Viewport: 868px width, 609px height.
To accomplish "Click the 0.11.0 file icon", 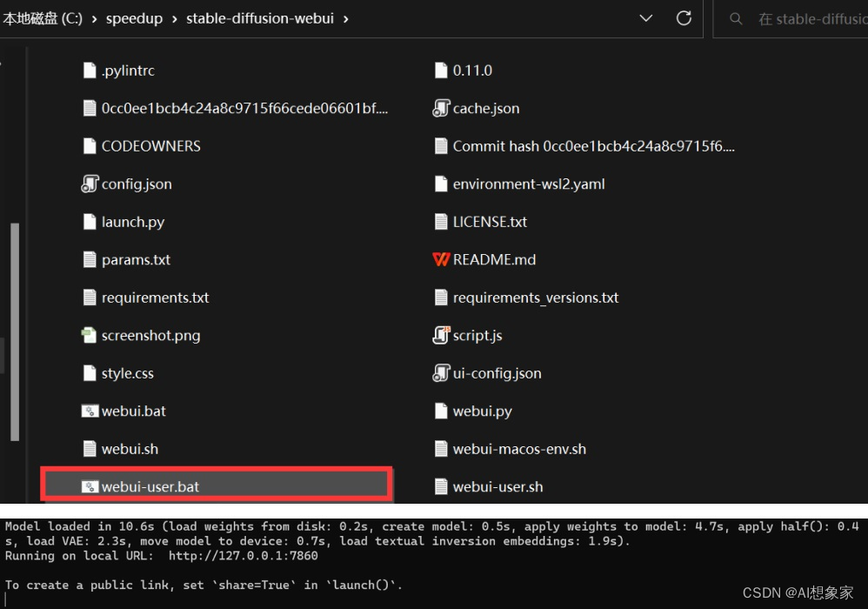I will [441, 70].
